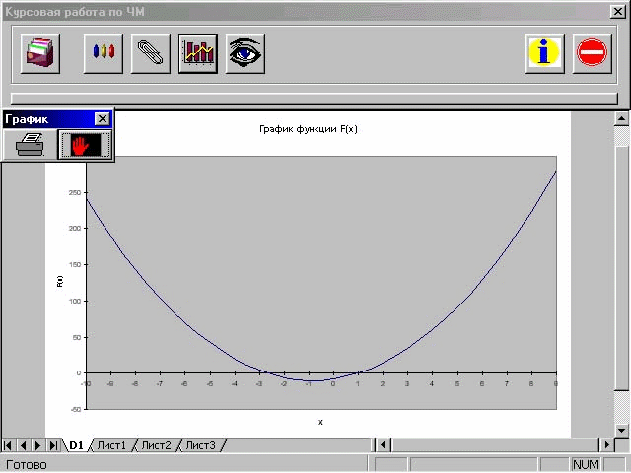This screenshot has height=473, width=631.
Task: Click the График toolbar title bar
Action: point(48,119)
